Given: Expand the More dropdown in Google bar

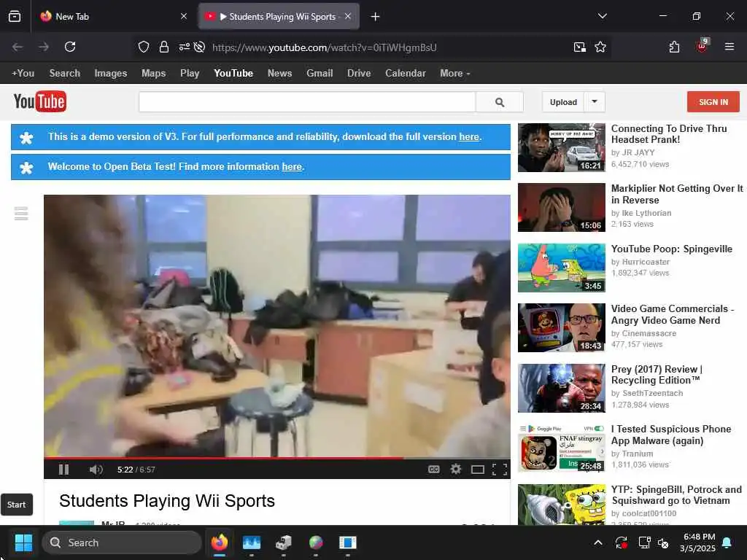Looking at the screenshot, I should click(x=454, y=74).
